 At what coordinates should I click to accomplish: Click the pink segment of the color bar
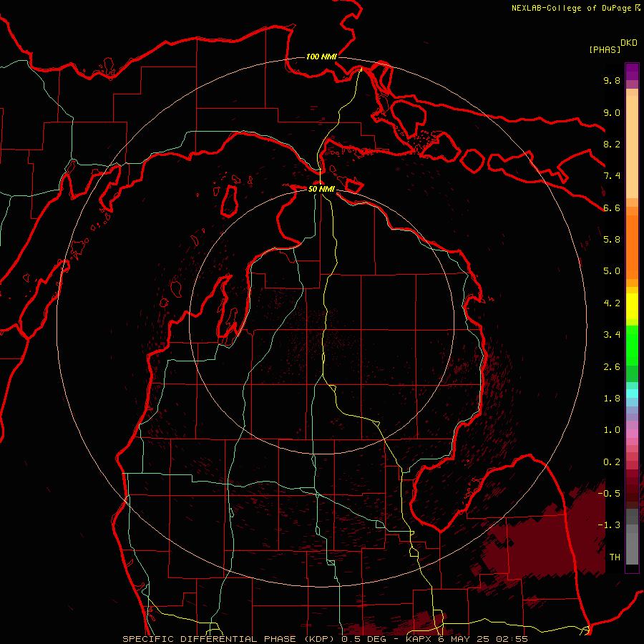coord(632,434)
